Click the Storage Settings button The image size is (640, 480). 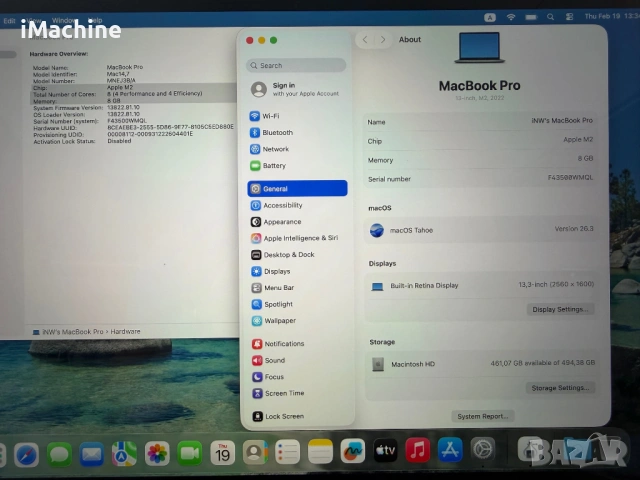pos(560,388)
